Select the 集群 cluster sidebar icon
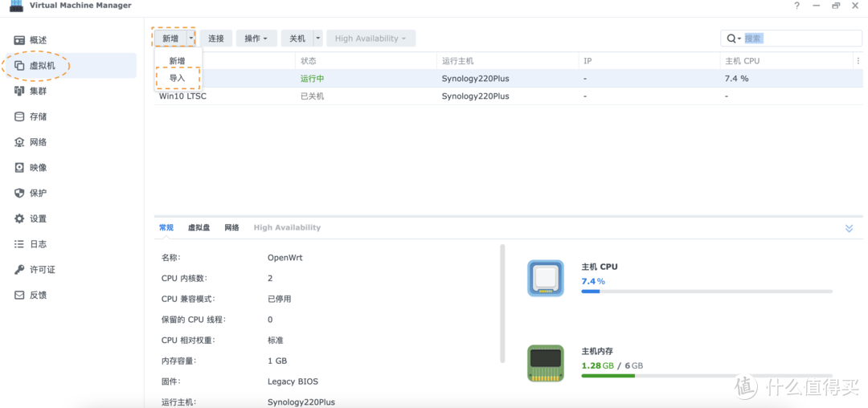 [x=19, y=91]
